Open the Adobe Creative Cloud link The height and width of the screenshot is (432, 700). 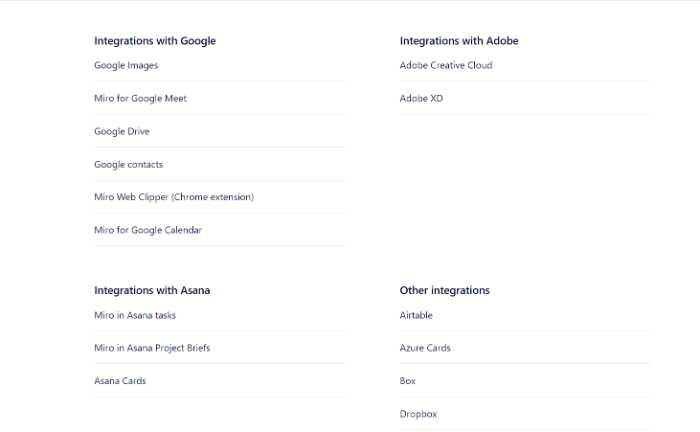pyautogui.click(x=446, y=66)
